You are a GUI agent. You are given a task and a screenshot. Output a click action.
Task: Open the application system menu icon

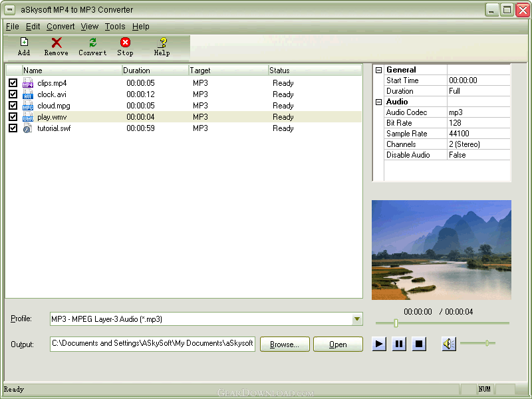pyautogui.click(x=10, y=9)
